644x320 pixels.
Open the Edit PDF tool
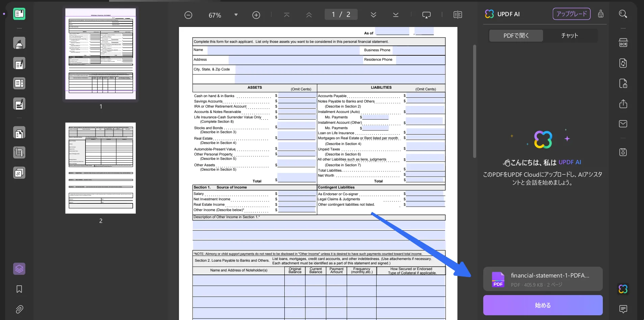pyautogui.click(x=19, y=63)
